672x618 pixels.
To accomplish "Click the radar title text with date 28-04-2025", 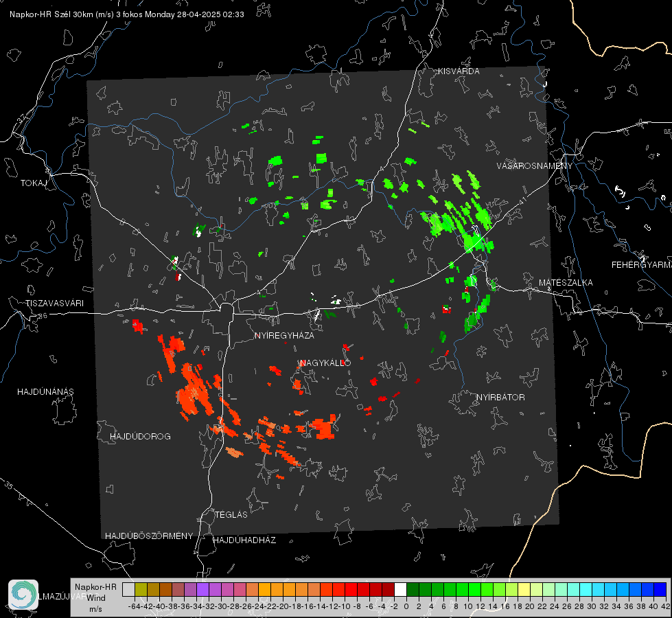I will click(127, 14).
